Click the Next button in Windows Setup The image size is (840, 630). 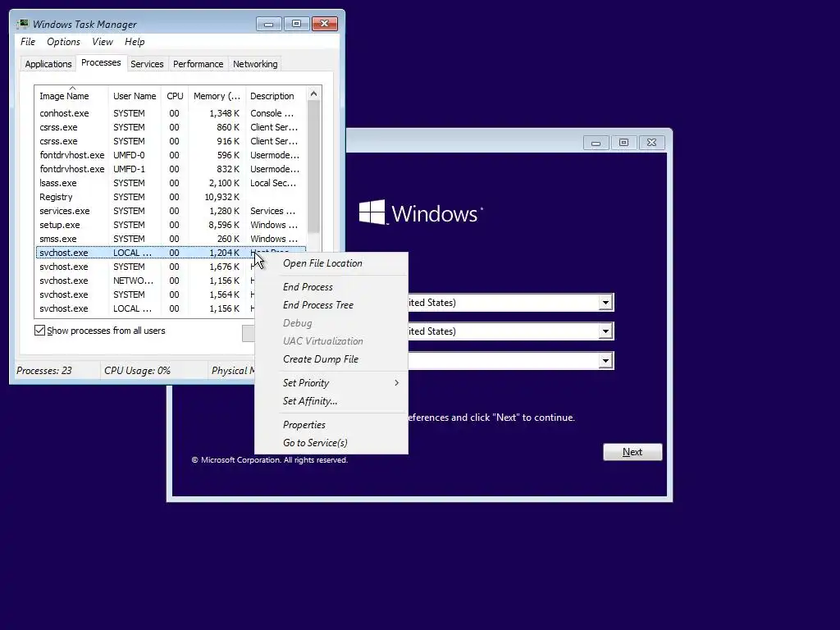[632, 452]
